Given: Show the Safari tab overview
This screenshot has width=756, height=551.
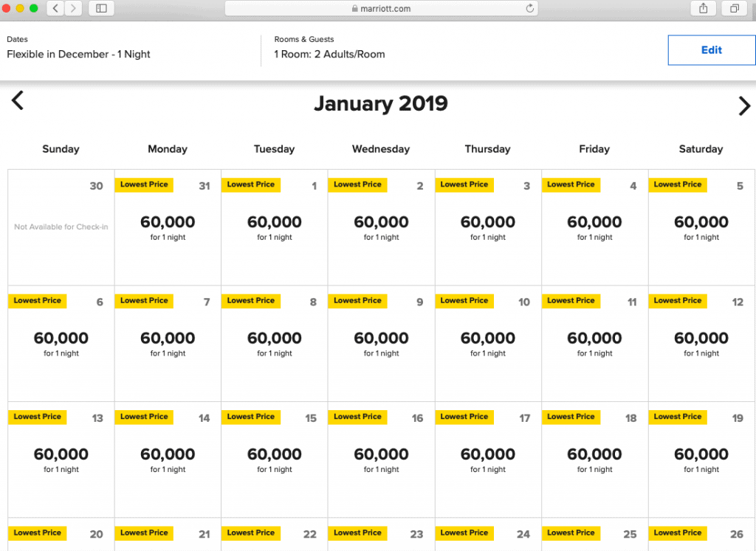Looking at the screenshot, I should (735, 8).
